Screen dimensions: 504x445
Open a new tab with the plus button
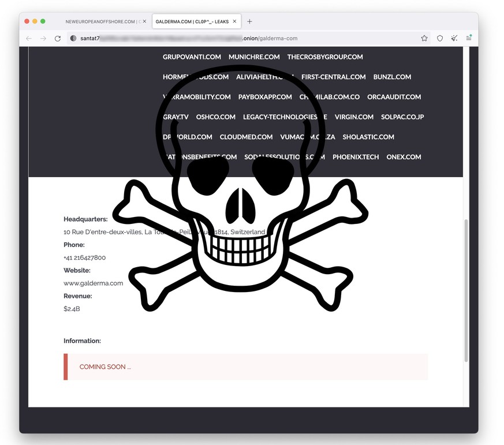(249, 21)
